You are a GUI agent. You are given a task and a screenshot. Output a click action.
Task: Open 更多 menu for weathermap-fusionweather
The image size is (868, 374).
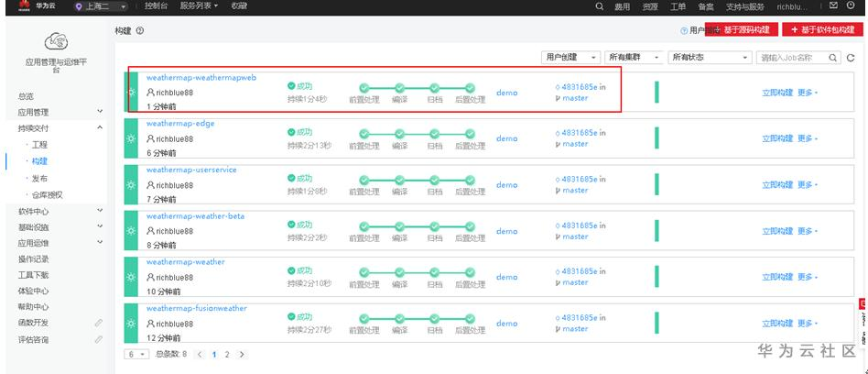pyautogui.click(x=807, y=323)
